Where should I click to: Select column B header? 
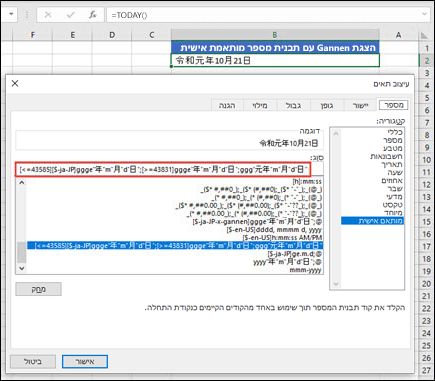click(x=275, y=35)
